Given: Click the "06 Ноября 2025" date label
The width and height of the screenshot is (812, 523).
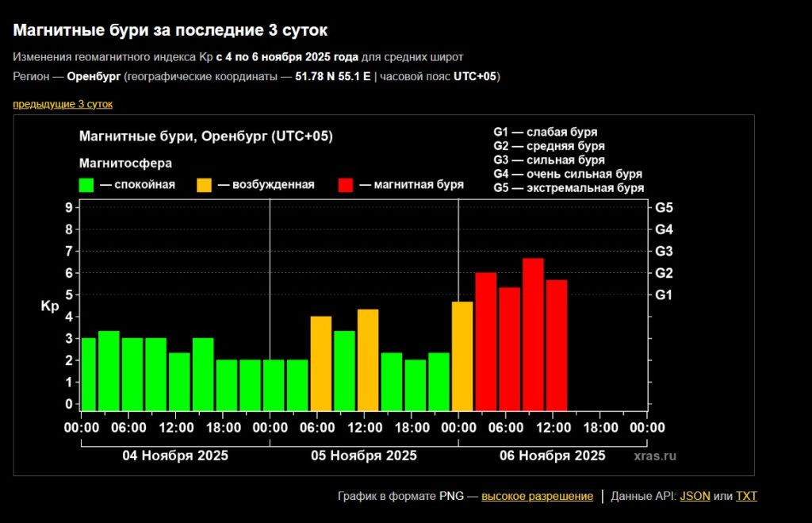Looking at the screenshot, I should coord(553,456).
